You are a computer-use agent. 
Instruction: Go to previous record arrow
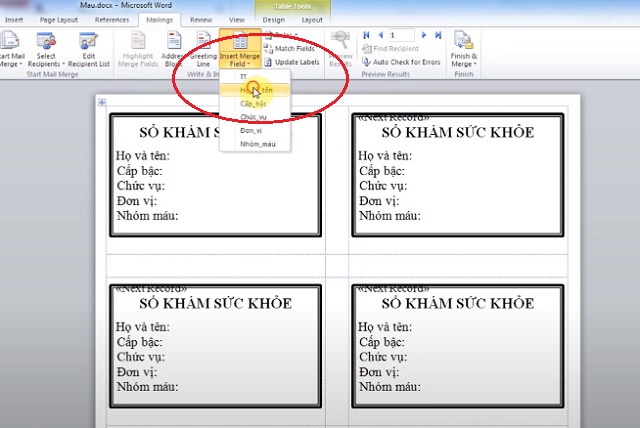coord(380,35)
